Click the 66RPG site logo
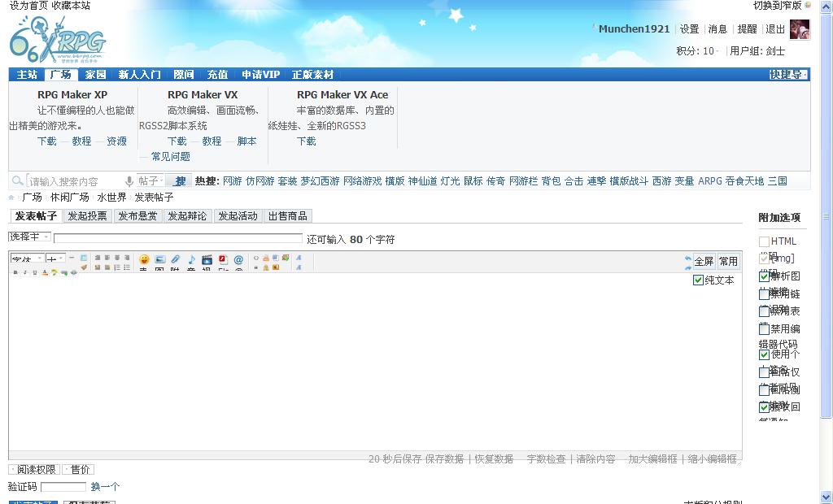 [58, 39]
